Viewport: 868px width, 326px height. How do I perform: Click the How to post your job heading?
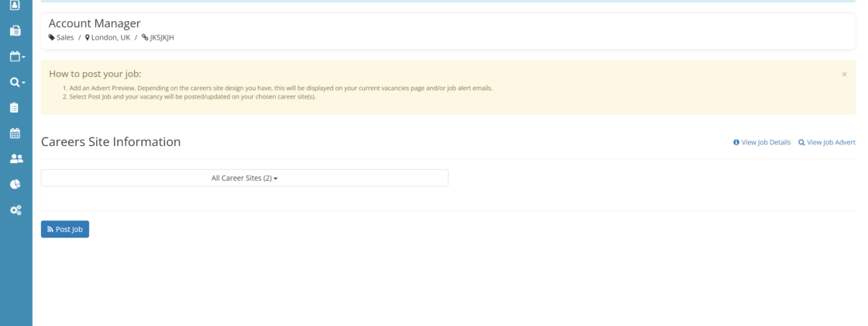(95, 75)
